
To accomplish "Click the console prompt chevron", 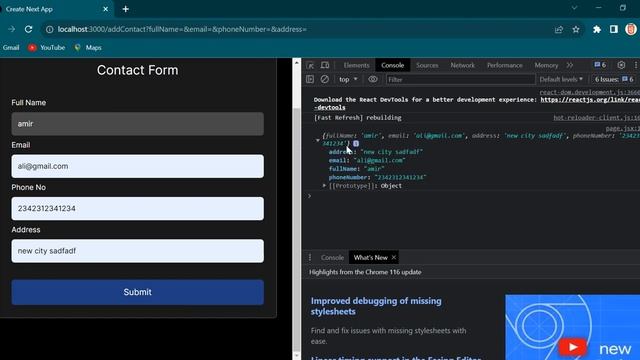I will click(309, 196).
